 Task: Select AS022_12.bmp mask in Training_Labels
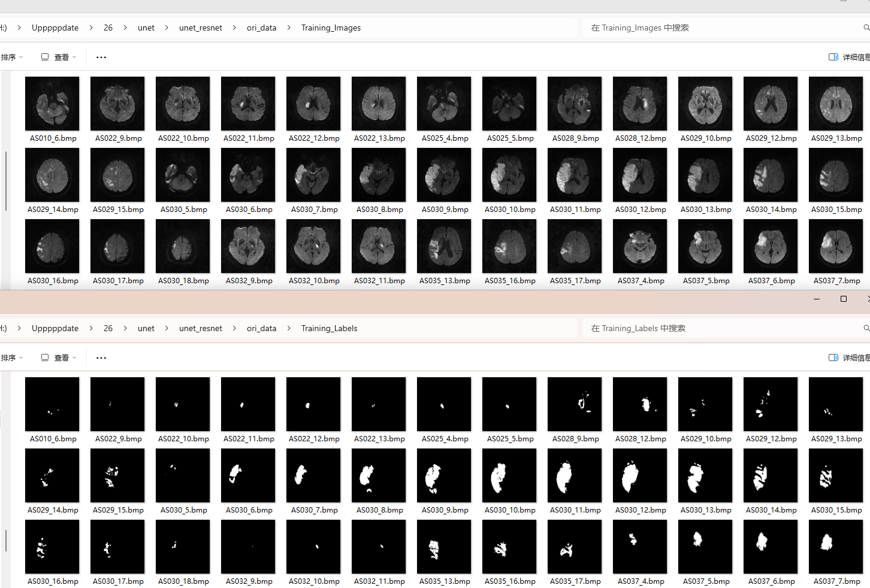coord(313,404)
